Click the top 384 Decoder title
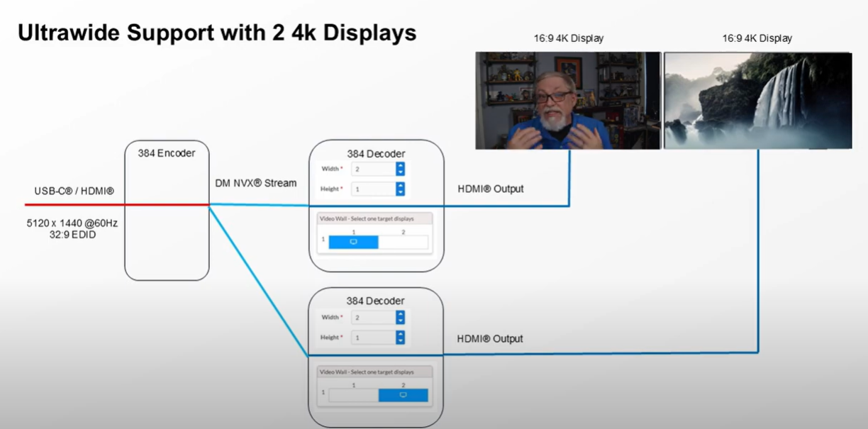Screen dimensions: 868x429 click(x=376, y=153)
